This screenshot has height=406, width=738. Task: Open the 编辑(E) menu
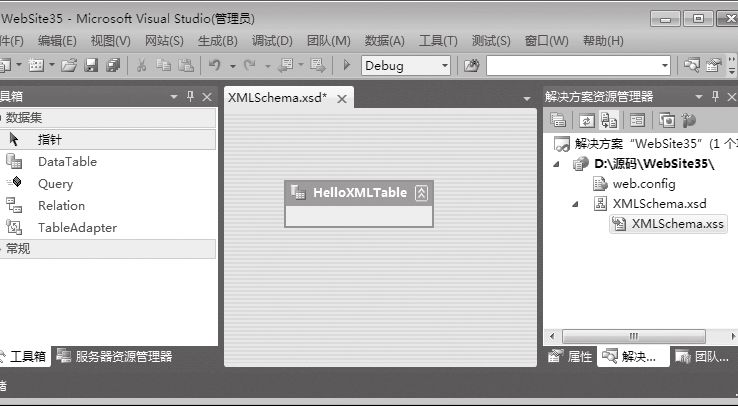pos(57,41)
